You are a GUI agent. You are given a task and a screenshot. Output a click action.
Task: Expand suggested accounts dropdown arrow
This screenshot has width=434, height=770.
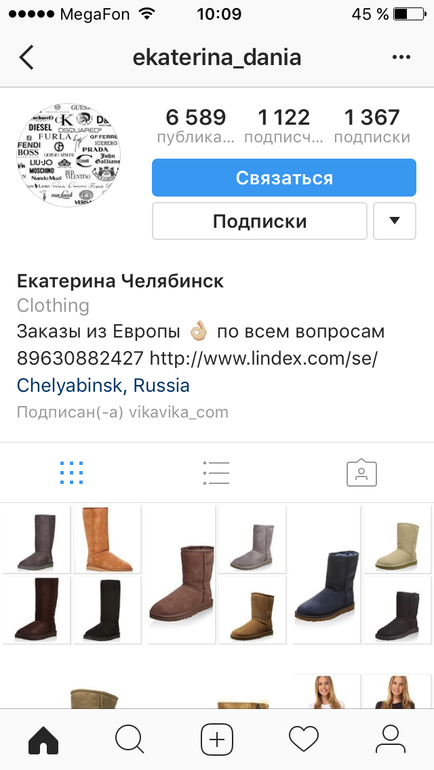(394, 221)
